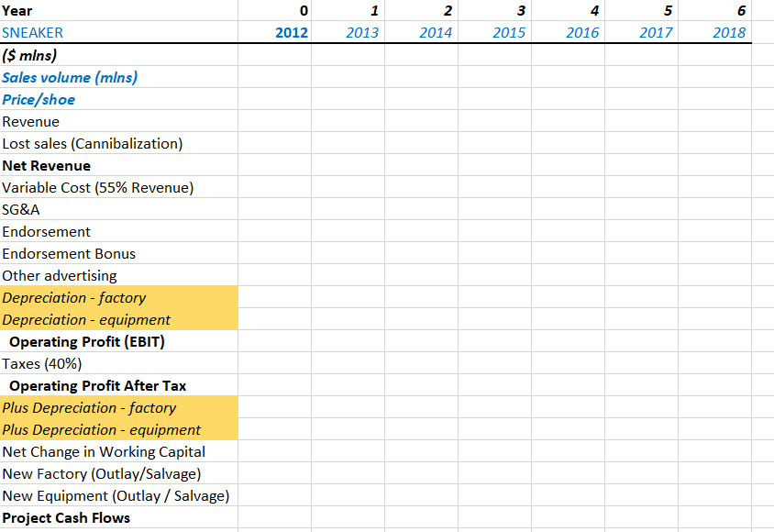Click empty New Equipment cell under 2018
The width and height of the screenshot is (774, 532).
714,495
